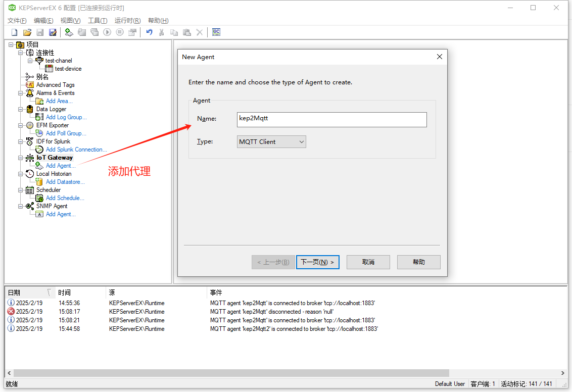Viewport: 572px width, 392px height.
Task: Click the info icon on the 14:55:36 log row
Action: pos(11,303)
